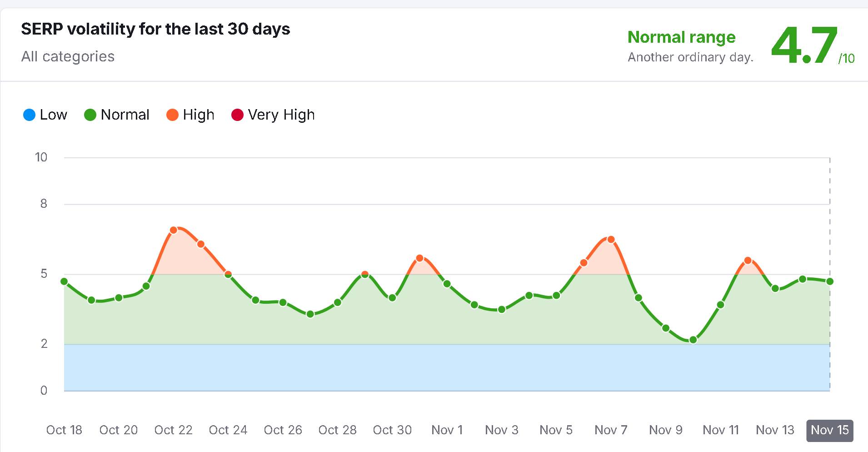Select the Nov 12 orange data point
Viewport: 868px width, 452px height.
[748, 261]
